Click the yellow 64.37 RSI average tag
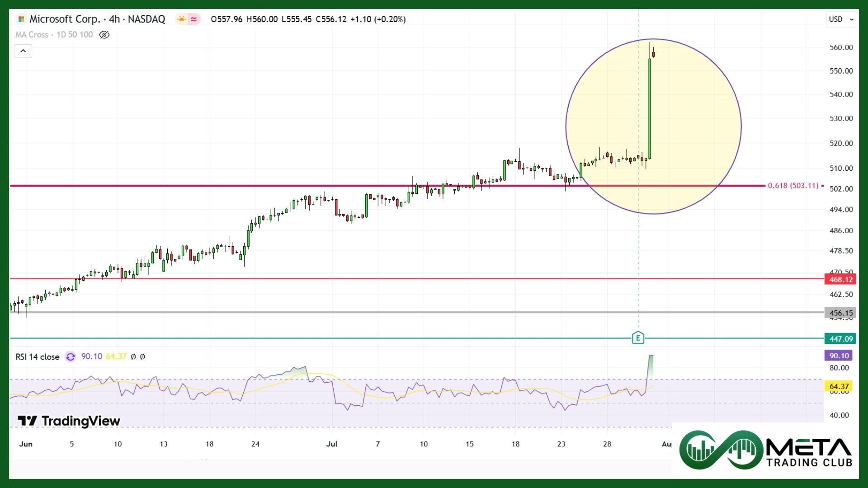This screenshot has width=868, height=488. click(x=839, y=386)
